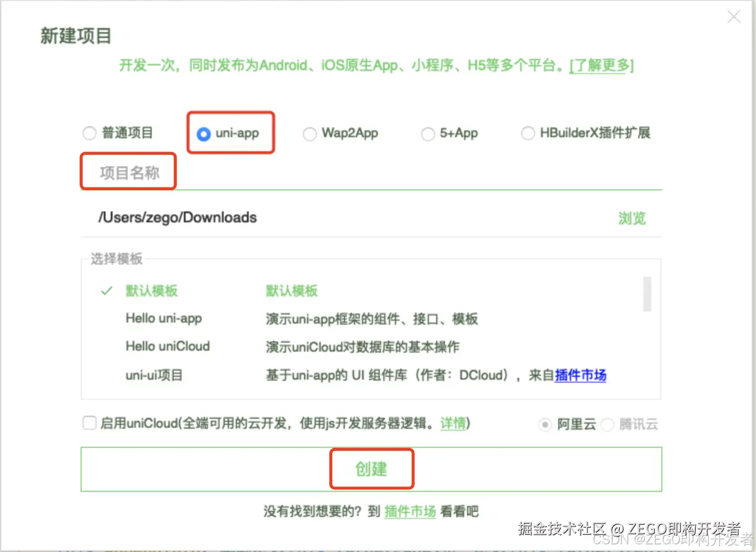Screen dimensions: 756x552
Task: Click the 创建 button
Action: pyautogui.click(x=372, y=469)
